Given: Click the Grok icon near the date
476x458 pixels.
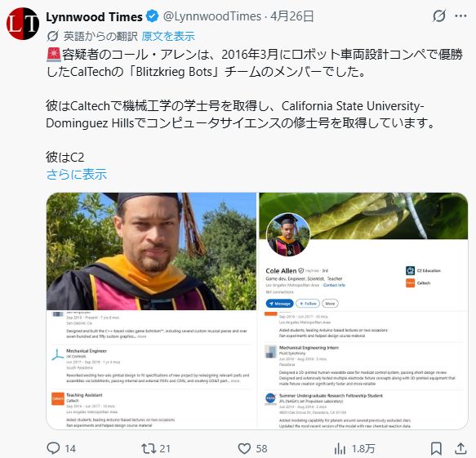Looking at the screenshot, I should click(x=439, y=16).
